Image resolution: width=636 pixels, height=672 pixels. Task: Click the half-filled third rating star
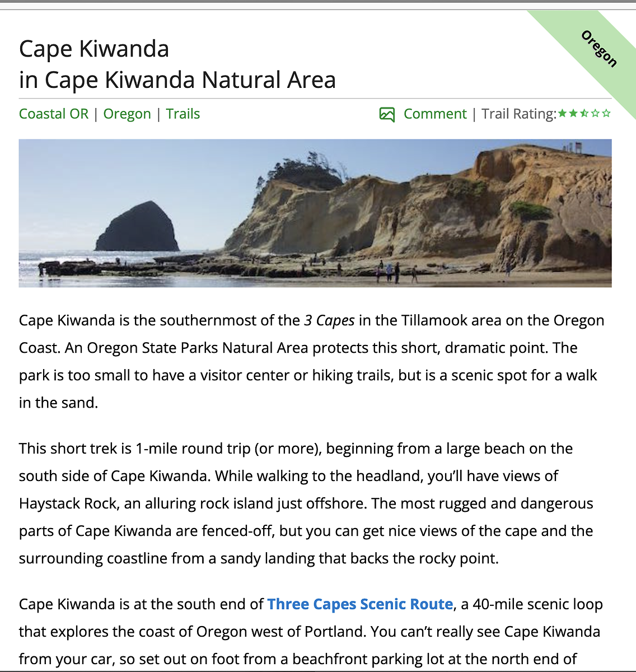[x=584, y=114]
